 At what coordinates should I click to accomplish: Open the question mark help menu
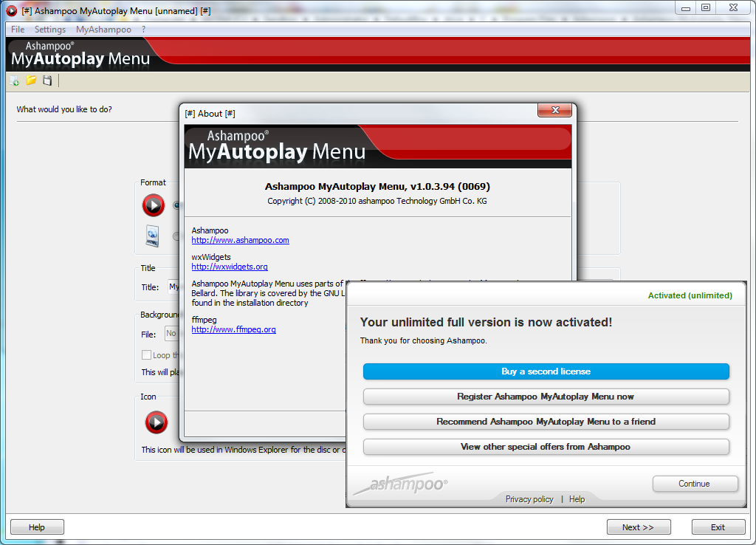tap(144, 30)
